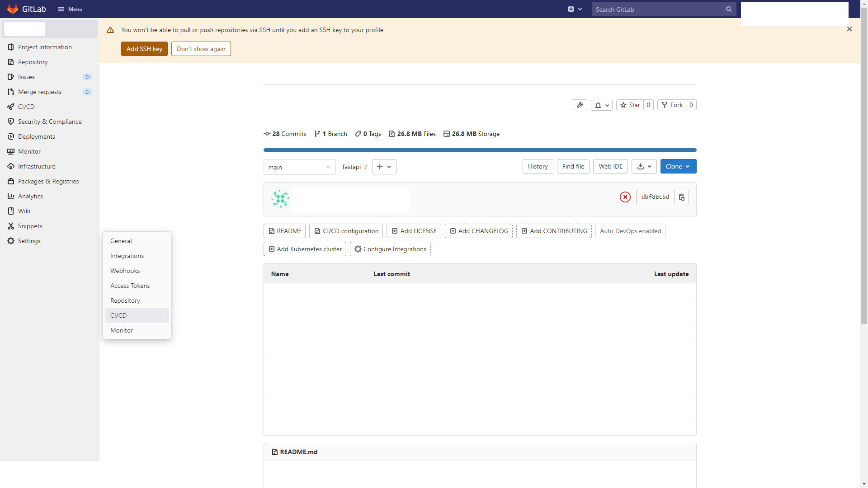Open admin wrench icon button
Screen dimensions: 868x488
[580, 105]
